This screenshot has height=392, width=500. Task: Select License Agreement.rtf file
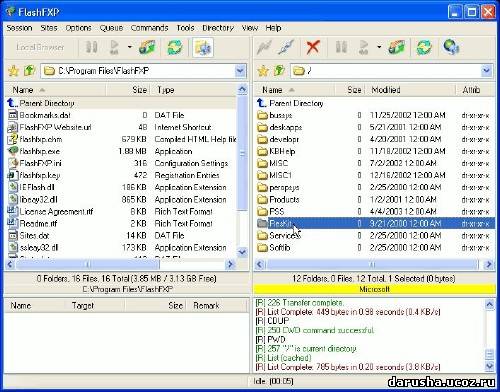tap(56, 212)
